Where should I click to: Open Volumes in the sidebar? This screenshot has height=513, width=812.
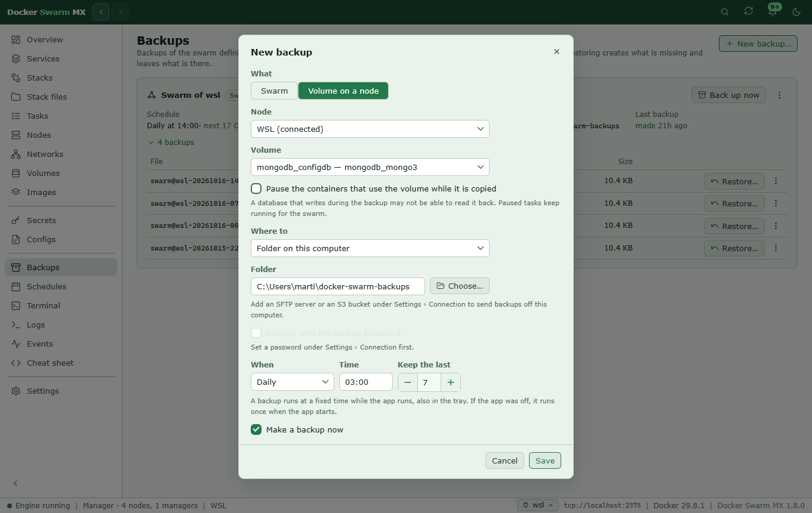pos(61,173)
